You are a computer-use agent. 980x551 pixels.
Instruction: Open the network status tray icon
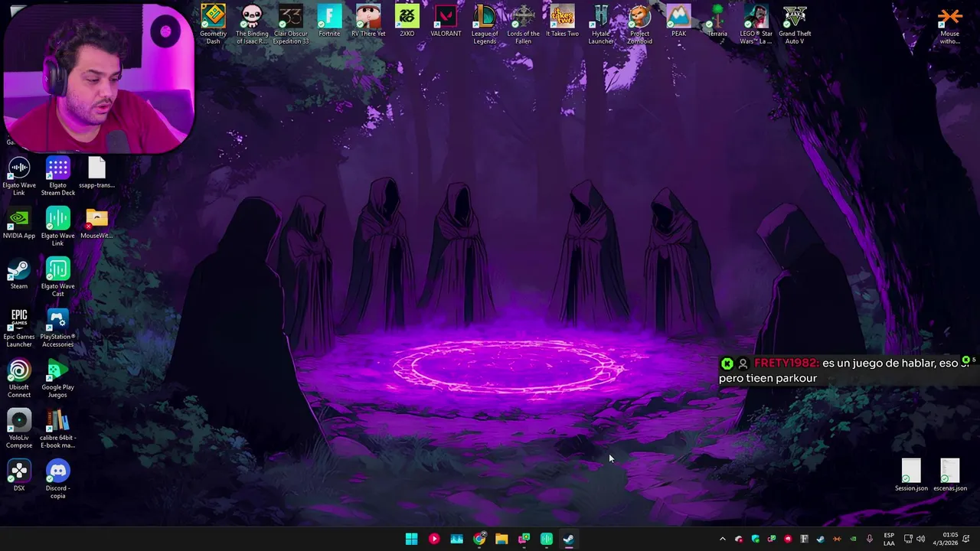tap(908, 539)
